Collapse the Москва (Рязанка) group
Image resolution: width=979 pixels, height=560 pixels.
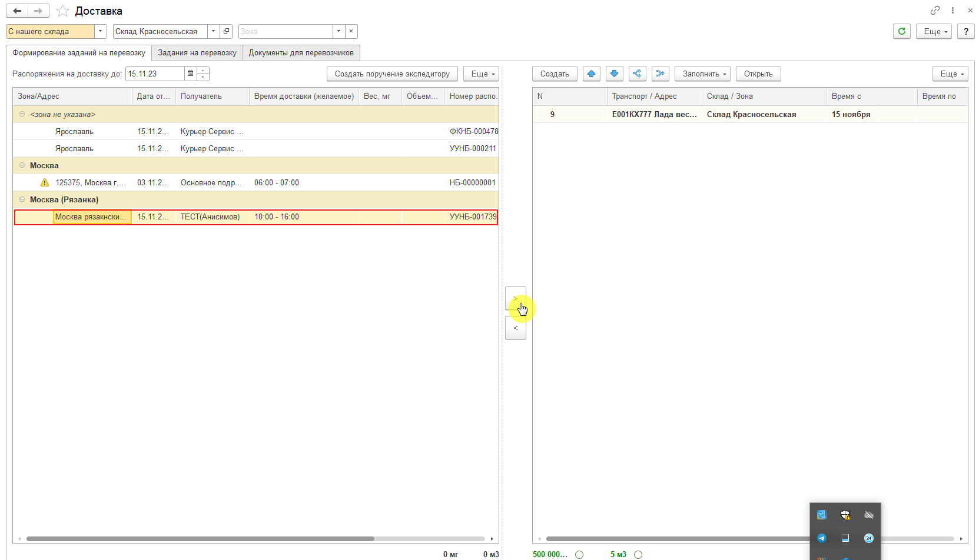(x=22, y=199)
